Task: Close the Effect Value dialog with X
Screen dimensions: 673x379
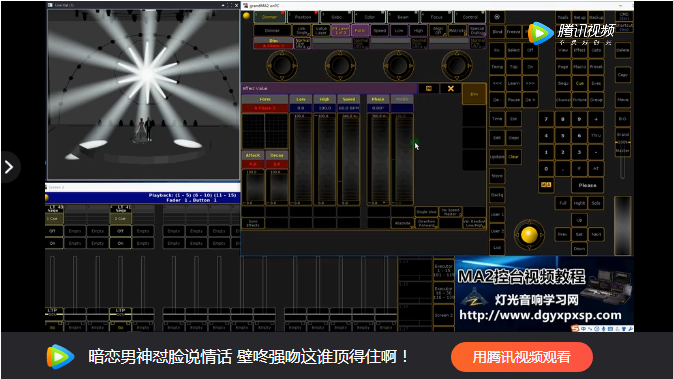Action: pos(451,88)
